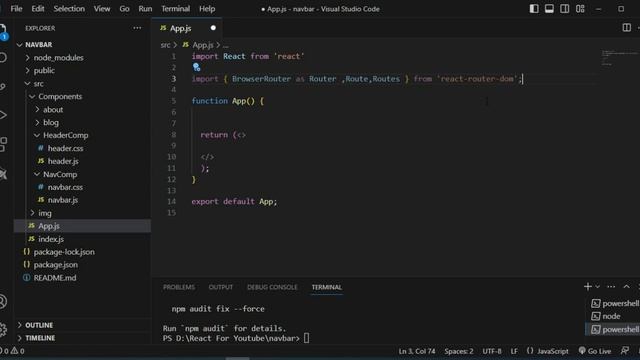Click the new terminal plus icon
The width and height of the screenshot is (640, 360).
[x=587, y=287]
